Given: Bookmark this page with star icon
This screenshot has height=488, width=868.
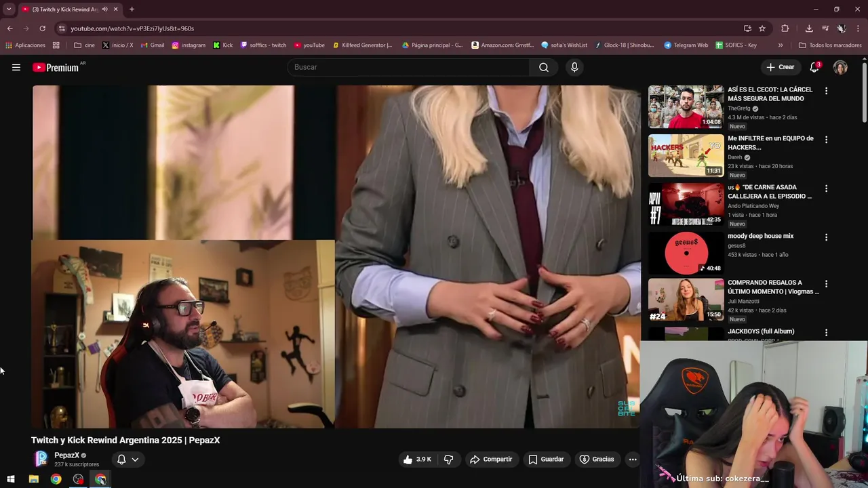Looking at the screenshot, I should click(762, 28).
